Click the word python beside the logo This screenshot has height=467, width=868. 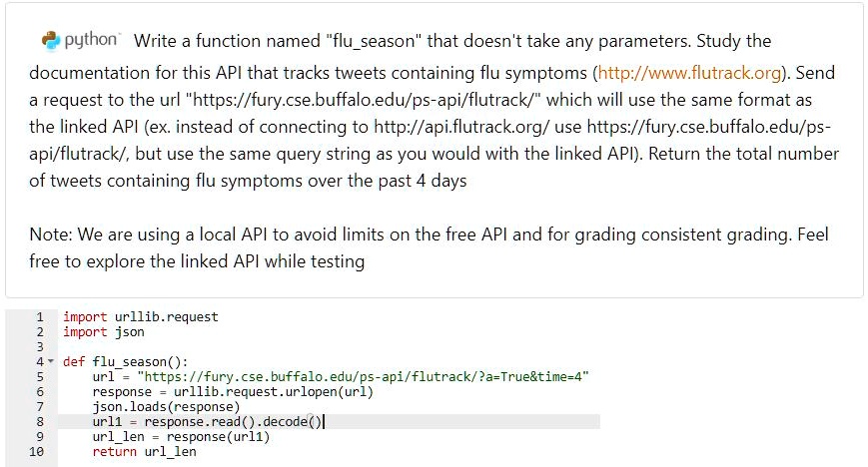pos(91,40)
